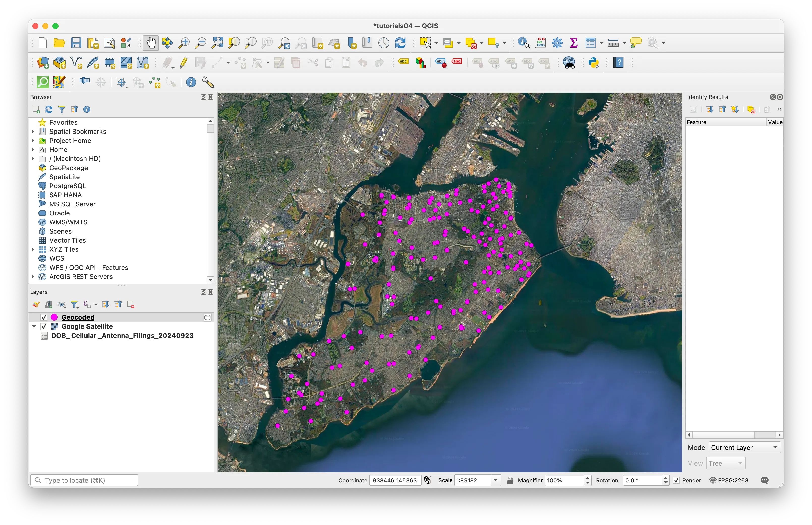Select the Pan Map tool
Viewport: 812px width, 525px height.
click(x=151, y=43)
